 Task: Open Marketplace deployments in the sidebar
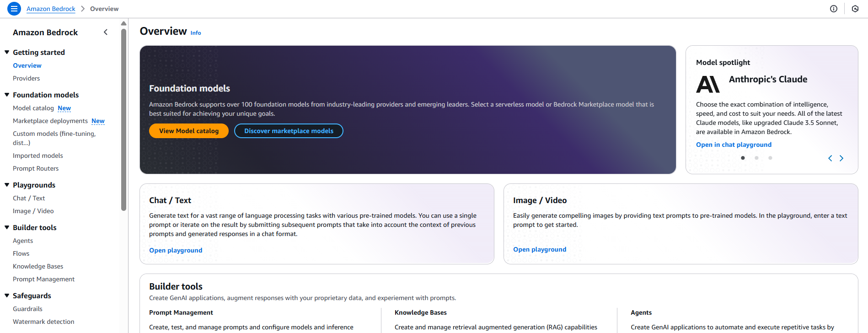[50, 121]
